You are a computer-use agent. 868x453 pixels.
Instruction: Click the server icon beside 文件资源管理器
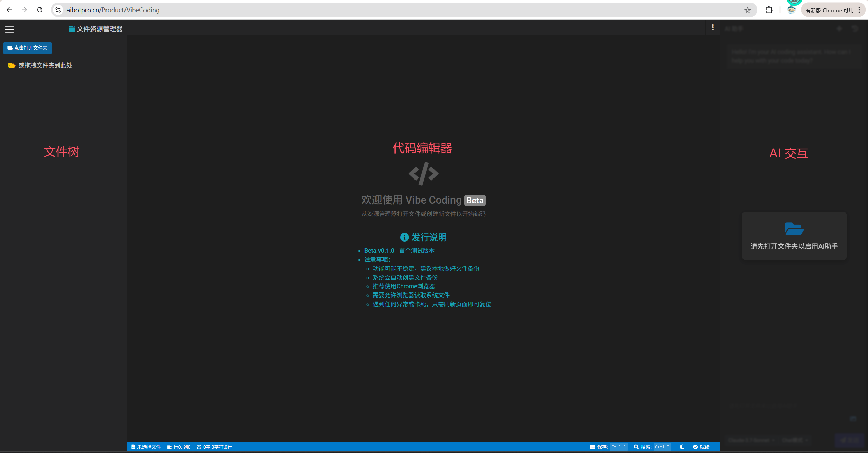click(72, 29)
